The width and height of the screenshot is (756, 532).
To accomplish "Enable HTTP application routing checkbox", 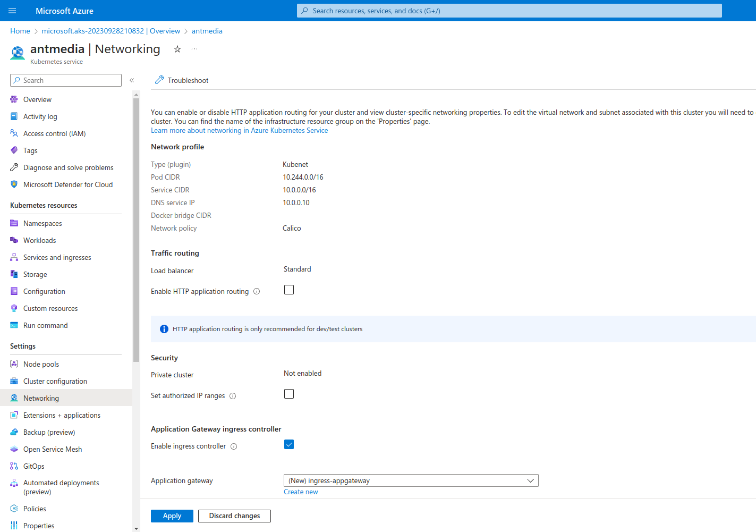I will pyautogui.click(x=289, y=290).
